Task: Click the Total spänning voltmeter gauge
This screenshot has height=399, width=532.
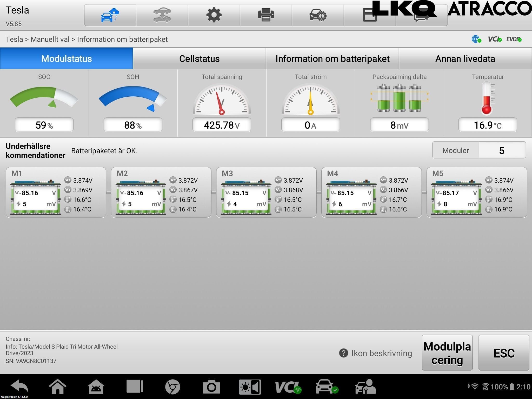Action: click(x=222, y=99)
